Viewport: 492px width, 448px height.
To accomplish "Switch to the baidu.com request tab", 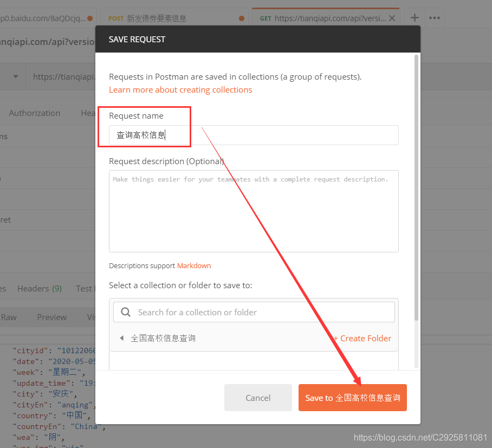I will coord(47,18).
